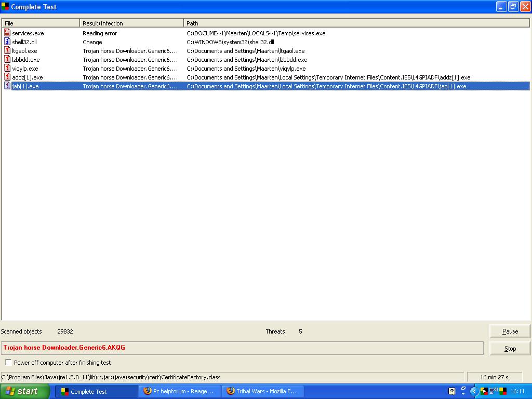The height and width of the screenshot is (399, 532).
Task: Switch to the Pc helpforum Firefox window
Action: click(180, 392)
